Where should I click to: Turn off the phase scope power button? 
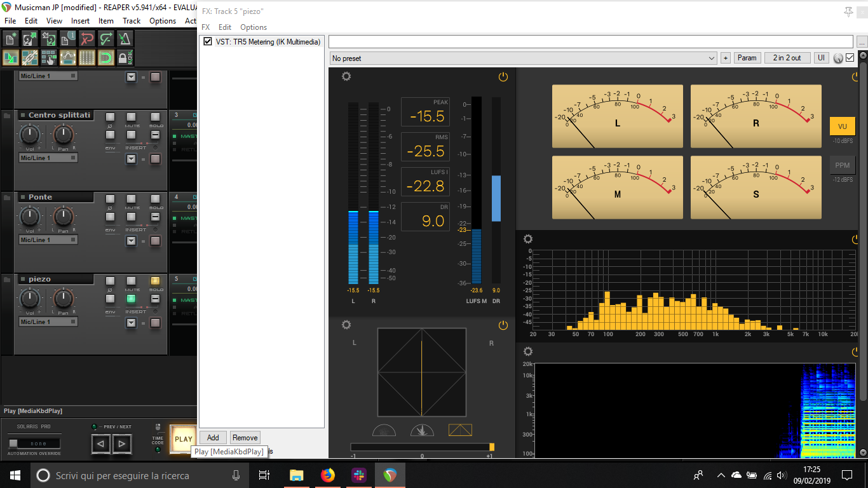pyautogui.click(x=503, y=325)
